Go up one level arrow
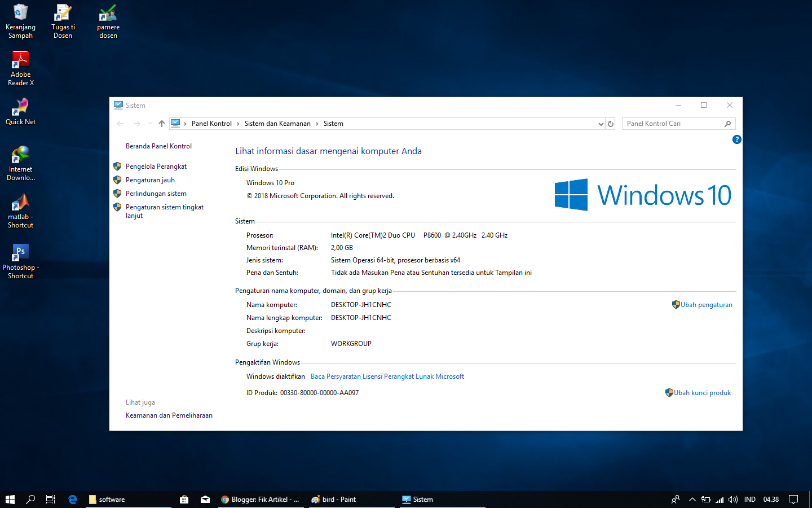 pyautogui.click(x=162, y=124)
